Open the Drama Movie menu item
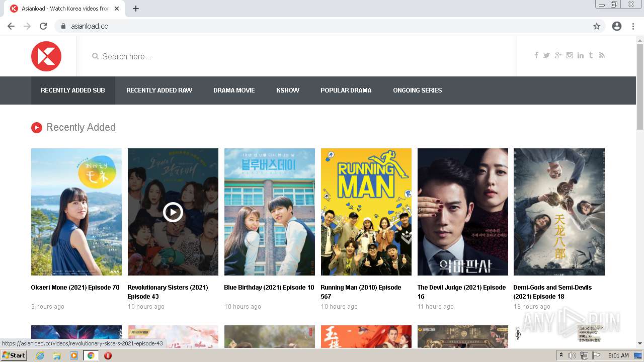The image size is (644, 362). coord(234,90)
